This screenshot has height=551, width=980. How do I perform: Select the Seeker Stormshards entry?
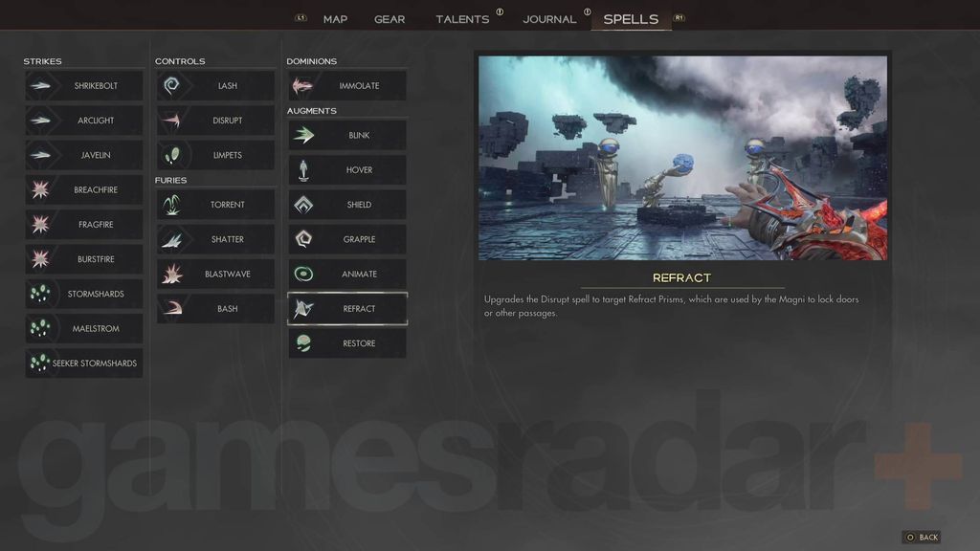point(84,363)
